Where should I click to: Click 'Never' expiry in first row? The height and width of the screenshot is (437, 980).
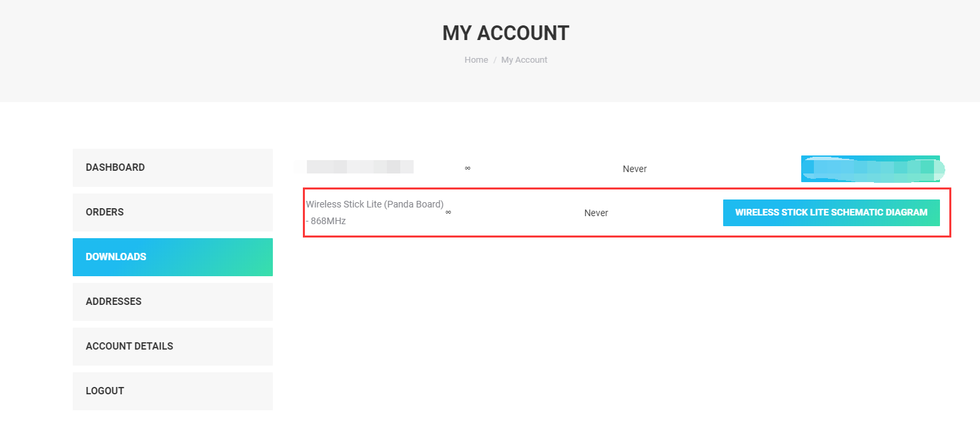pos(634,169)
